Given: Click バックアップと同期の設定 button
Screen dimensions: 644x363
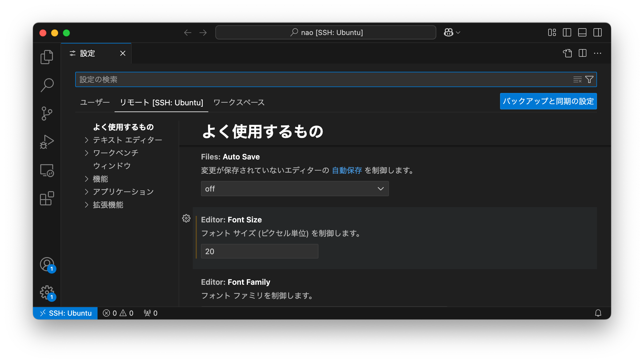Looking at the screenshot, I should (x=548, y=101).
